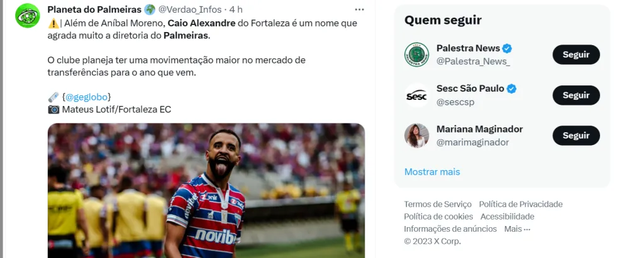The width and height of the screenshot is (644, 258).
Task: Expand the footer Mais options
Action: (x=517, y=229)
